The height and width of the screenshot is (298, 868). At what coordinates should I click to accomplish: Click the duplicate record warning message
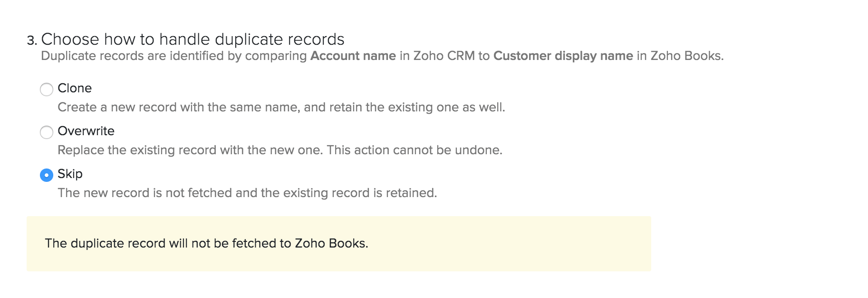coord(206,243)
